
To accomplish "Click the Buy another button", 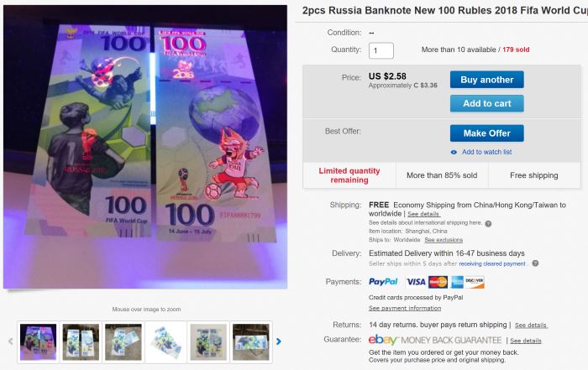I will (x=486, y=80).
